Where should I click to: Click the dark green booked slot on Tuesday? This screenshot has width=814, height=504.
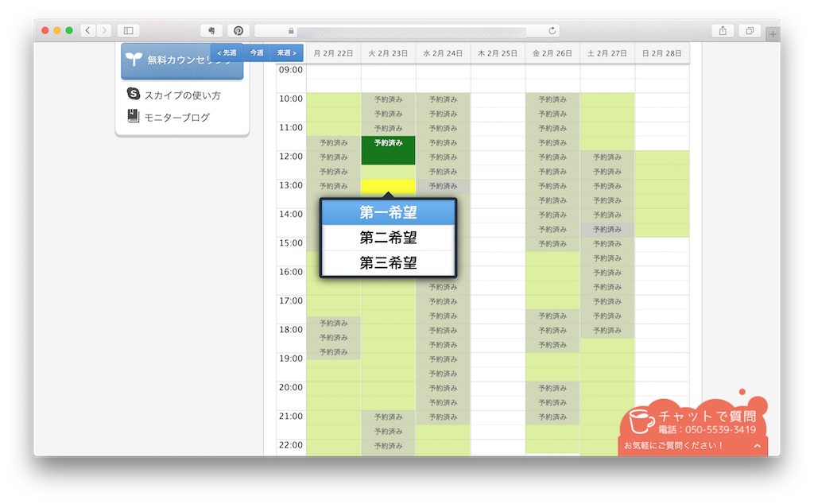point(388,150)
